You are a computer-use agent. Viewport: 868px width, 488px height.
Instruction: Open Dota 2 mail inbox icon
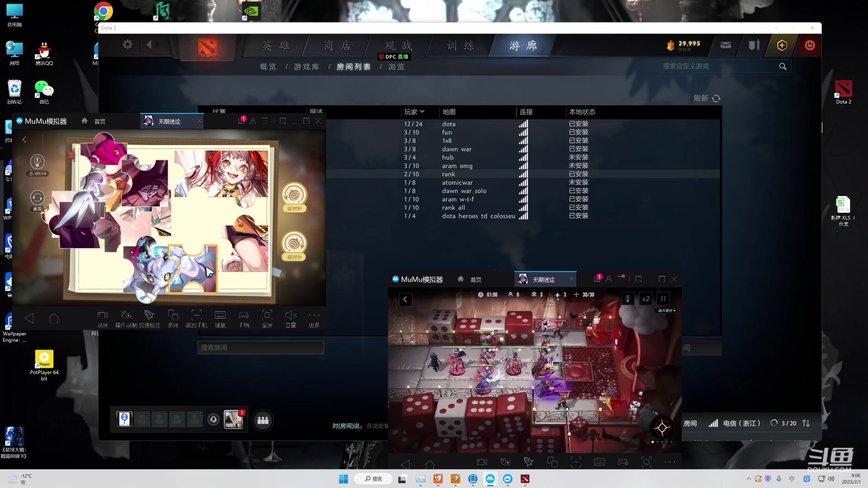(726, 45)
